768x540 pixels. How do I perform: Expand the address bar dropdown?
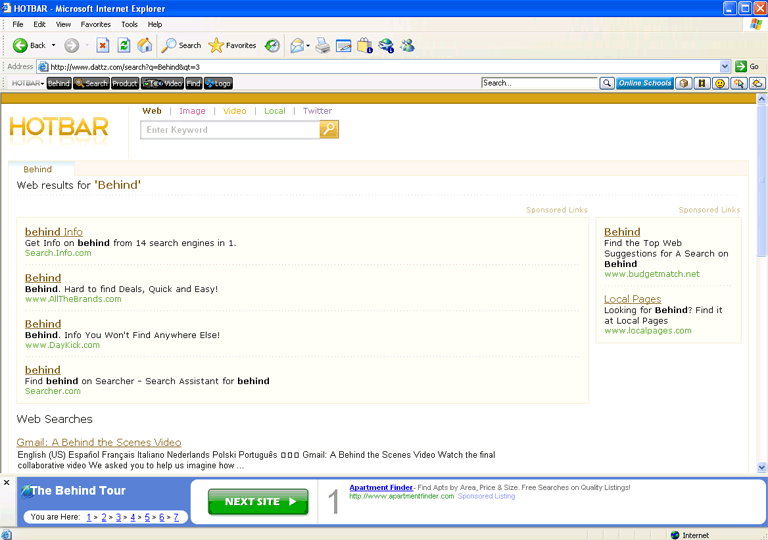click(724, 66)
